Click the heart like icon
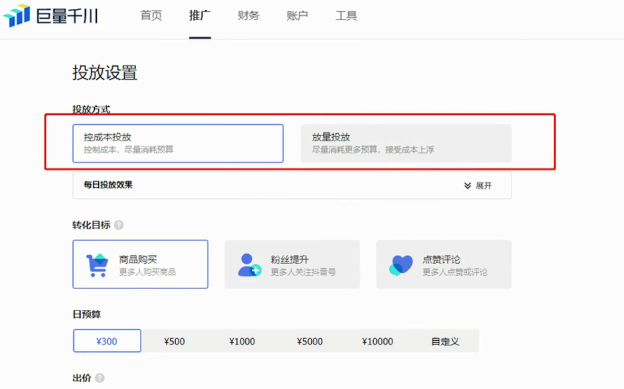The height and width of the screenshot is (389, 624). [401, 265]
